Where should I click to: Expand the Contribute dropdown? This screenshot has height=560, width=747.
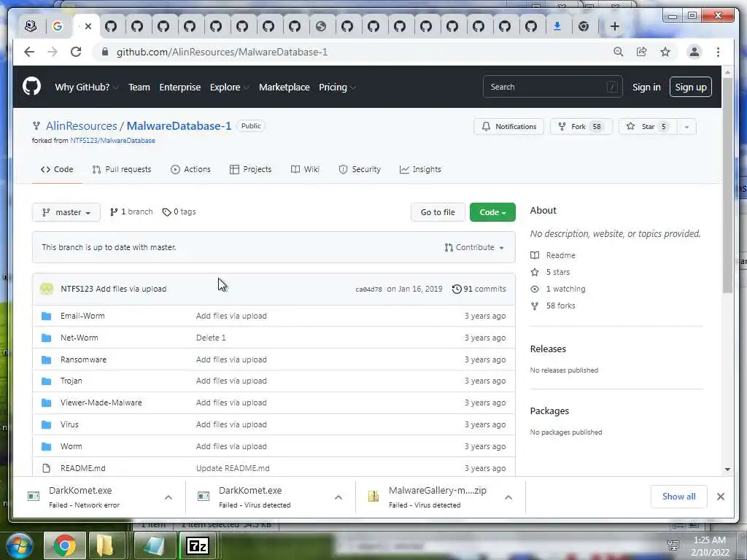coord(474,248)
